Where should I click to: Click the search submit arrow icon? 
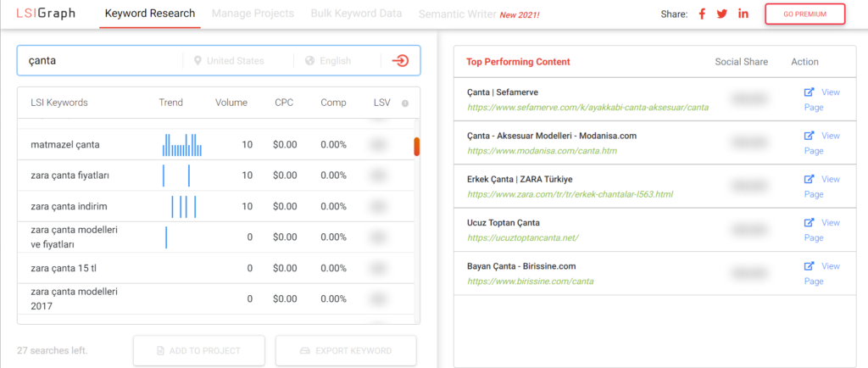coord(401,61)
